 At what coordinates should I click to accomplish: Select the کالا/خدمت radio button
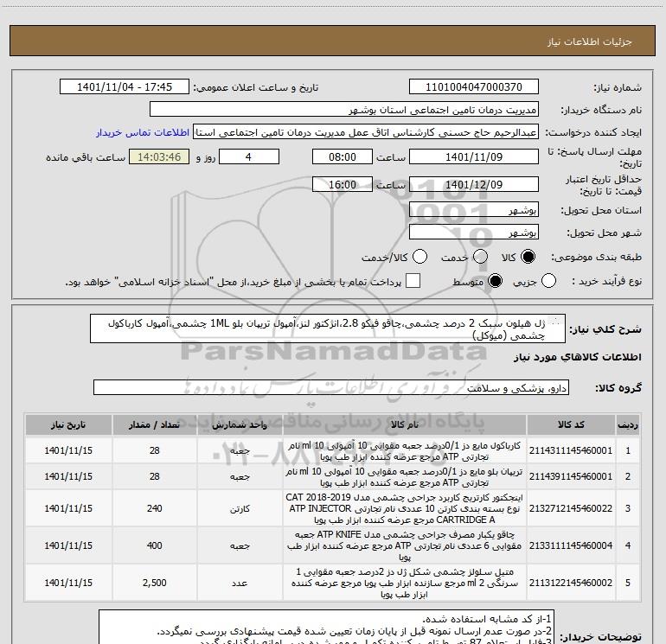(x=420, y=257)
